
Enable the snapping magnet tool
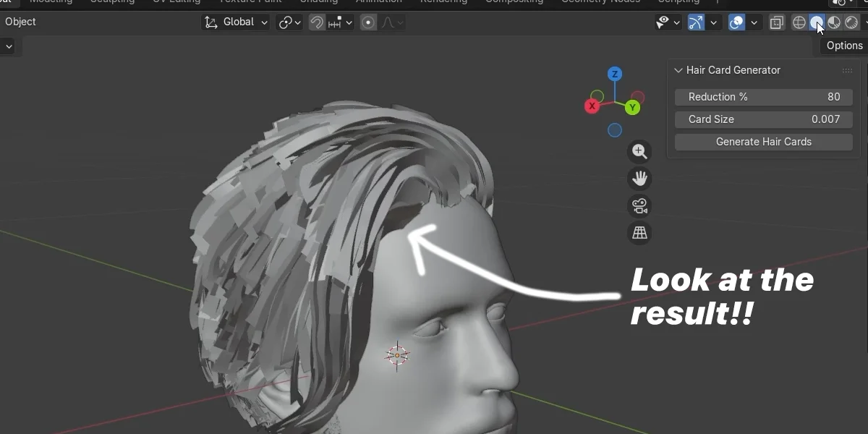pos(316,22)
